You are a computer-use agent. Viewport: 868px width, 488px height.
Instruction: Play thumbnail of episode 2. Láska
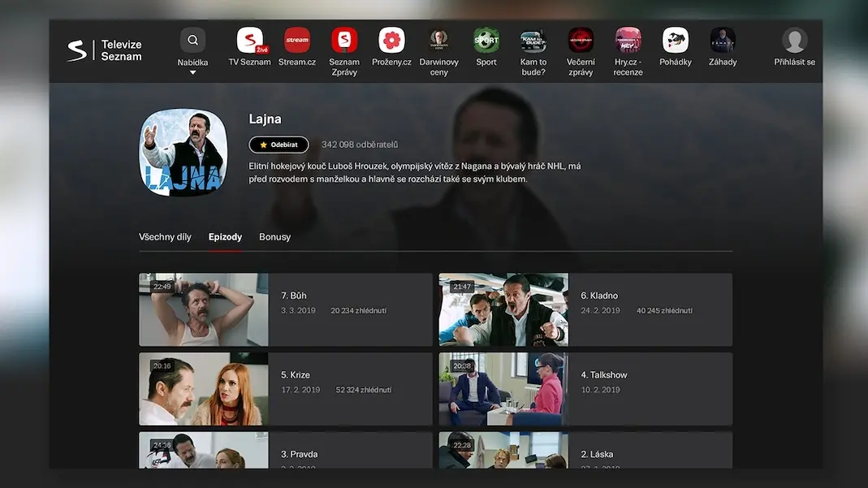503,451
